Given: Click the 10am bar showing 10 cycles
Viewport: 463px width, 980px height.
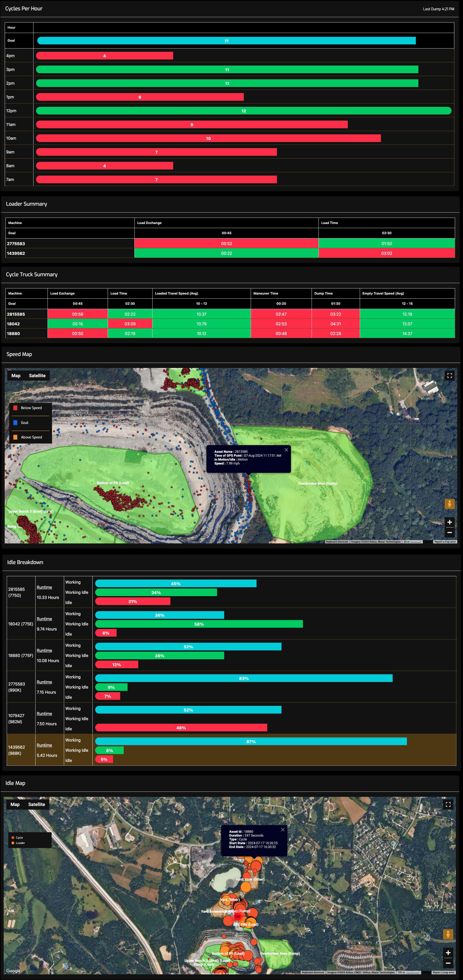Looking at the screenshot, I should click(208, 138).
